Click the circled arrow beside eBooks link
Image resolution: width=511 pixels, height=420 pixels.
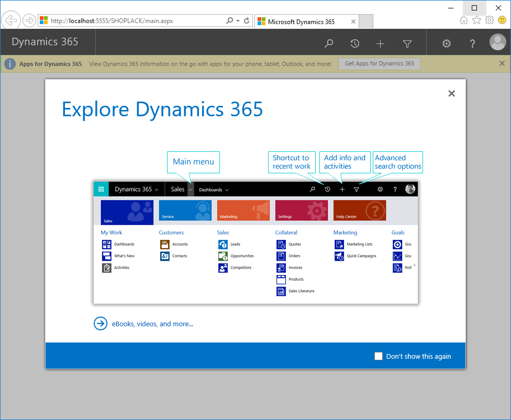[x=101, y=324]
